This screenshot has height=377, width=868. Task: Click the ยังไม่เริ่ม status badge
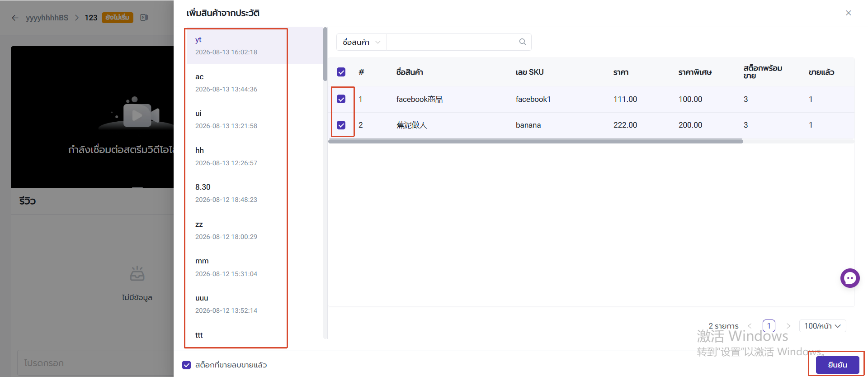click(x=118, y=17)
